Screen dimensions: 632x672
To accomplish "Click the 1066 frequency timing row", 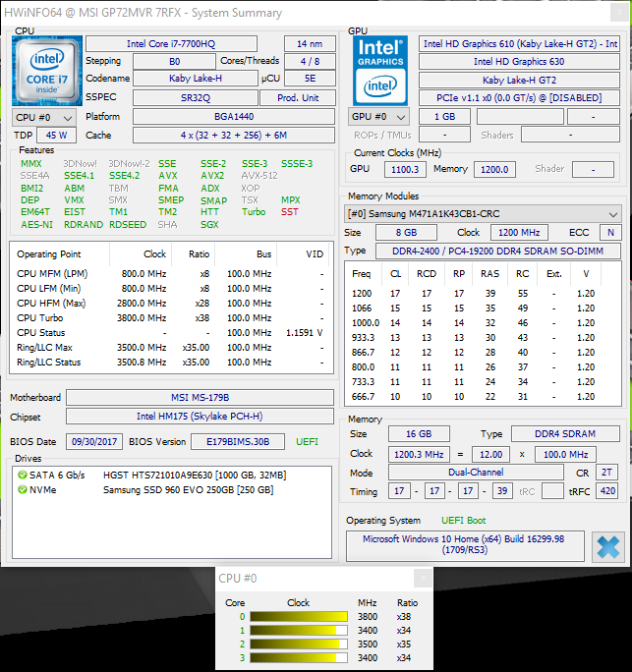I will [483, 308].
